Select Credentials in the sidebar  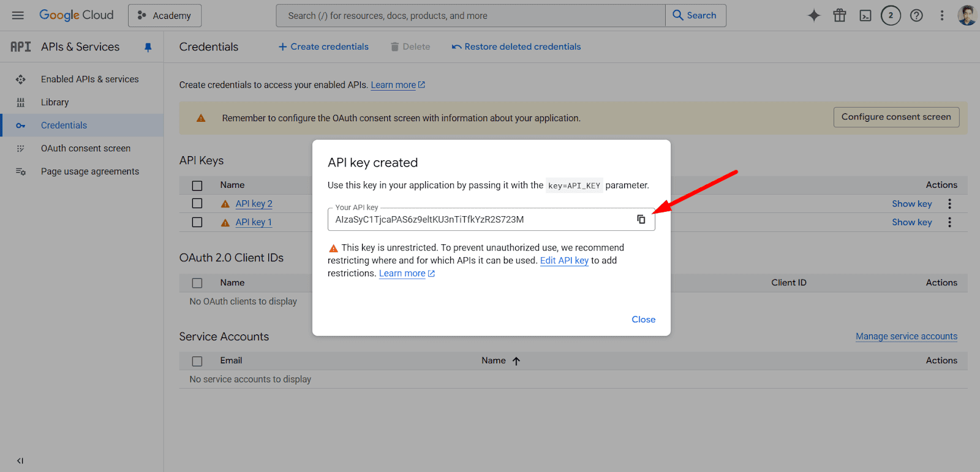click(64, 125)
